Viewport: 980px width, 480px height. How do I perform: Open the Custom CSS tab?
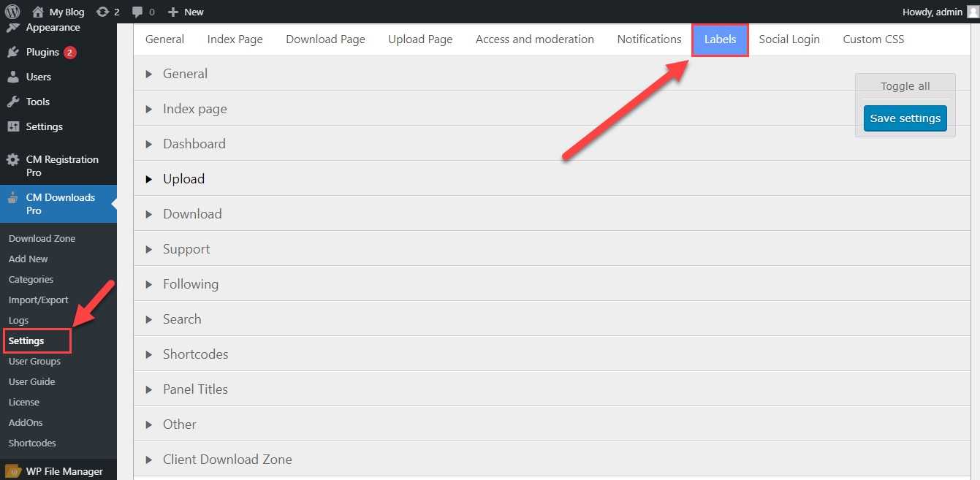pos(873,39)
